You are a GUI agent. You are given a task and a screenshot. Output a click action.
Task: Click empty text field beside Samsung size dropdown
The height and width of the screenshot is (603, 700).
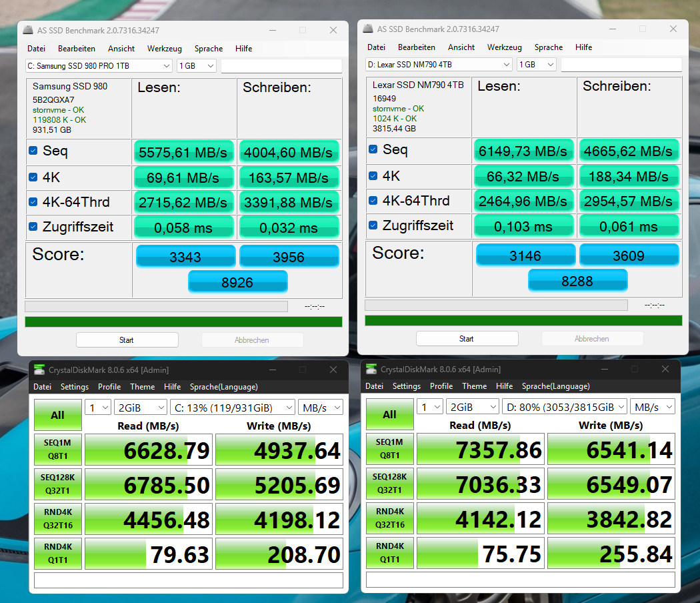click(x=282, y=65)
